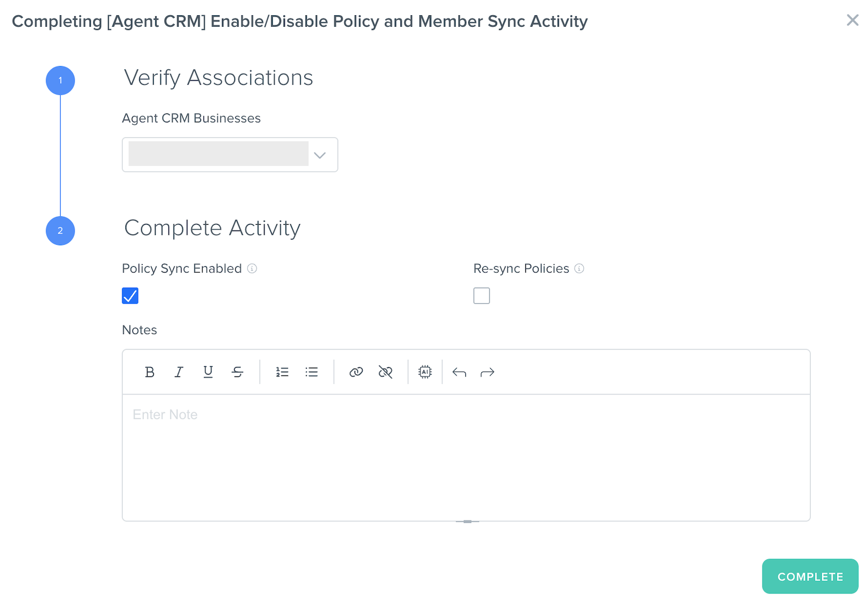868x605 pixels.
Task: Uncheck the Policy Sync Enabled checkbox
Action: coord(130,296)
